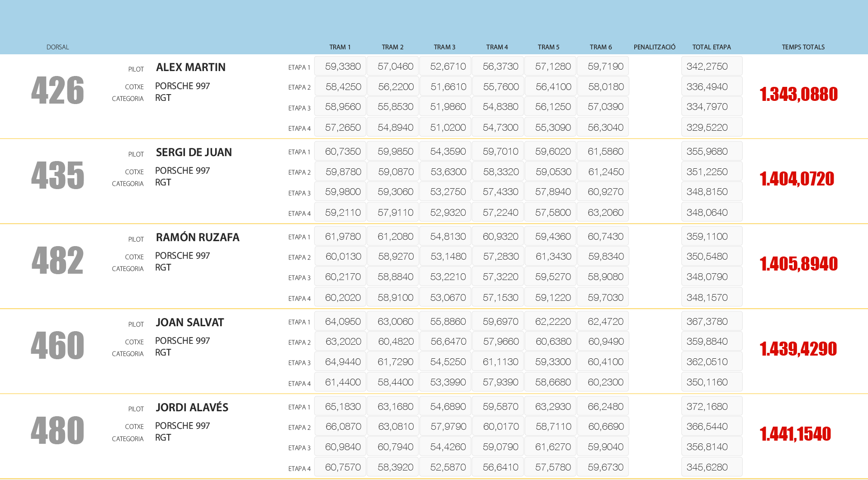Select Ramón Ruzafa's Tram 3 time 54,8130

click(448, 237)
